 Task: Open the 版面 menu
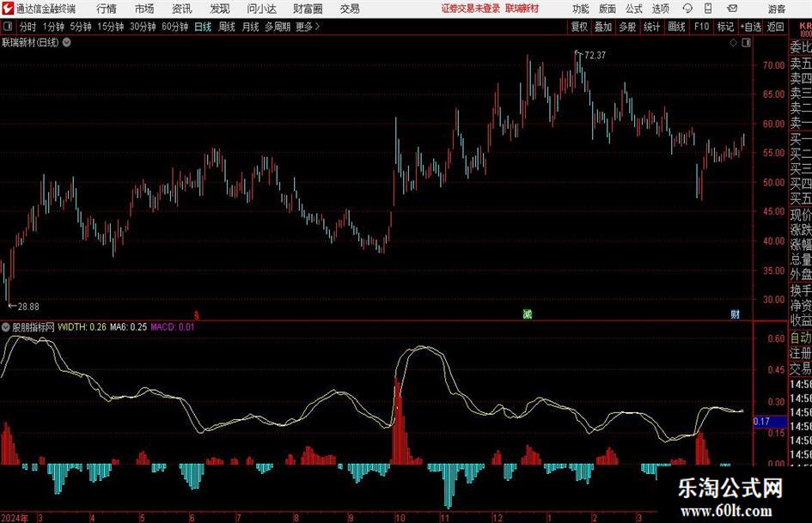(607, 9)
